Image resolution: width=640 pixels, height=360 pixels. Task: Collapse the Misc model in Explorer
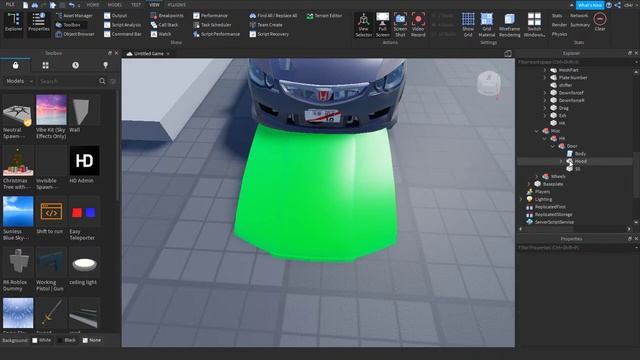click(x=536, y=131)
